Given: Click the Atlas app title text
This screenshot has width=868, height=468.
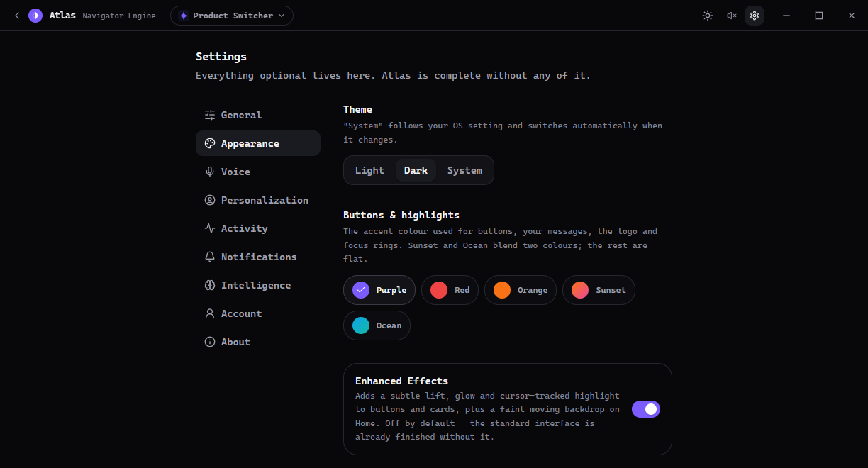Looking at the screenshot, I should pyautogui.click(x=62, y=16).
